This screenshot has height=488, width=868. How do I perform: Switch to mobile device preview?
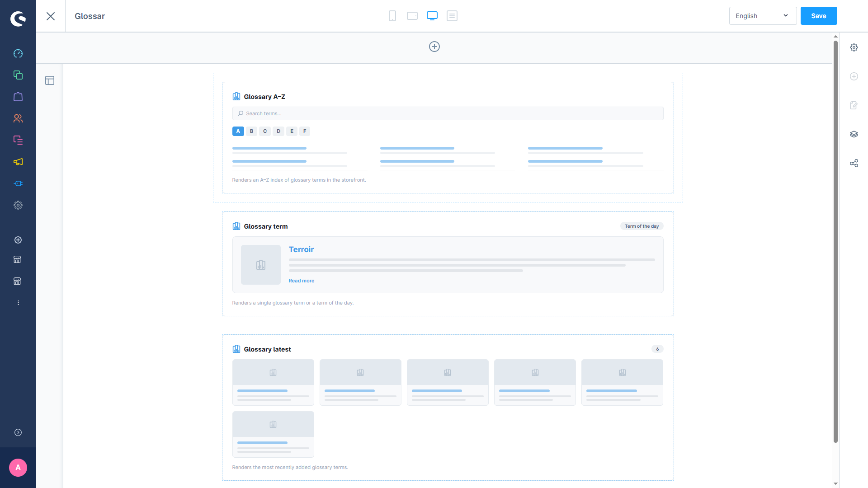coord(392,16)
